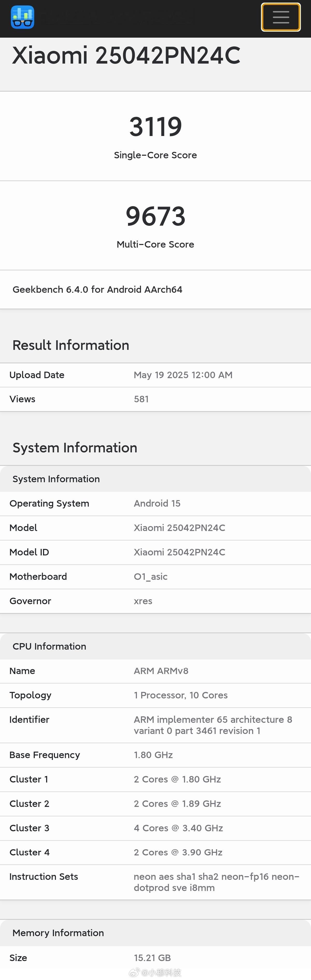Click the Upload Date label
311x980 pixels.
pyautogui.click(x=37, y=375)
